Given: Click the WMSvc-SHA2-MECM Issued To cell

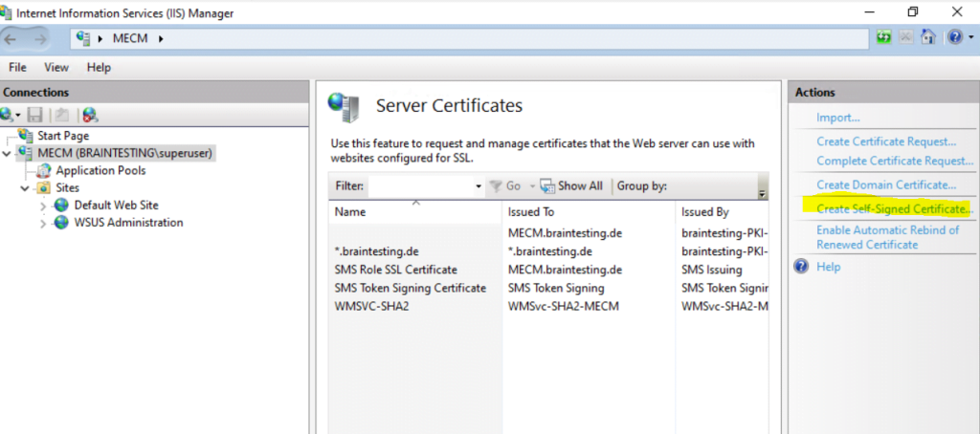Looking at the screenshot, I should tap(564, 307).
